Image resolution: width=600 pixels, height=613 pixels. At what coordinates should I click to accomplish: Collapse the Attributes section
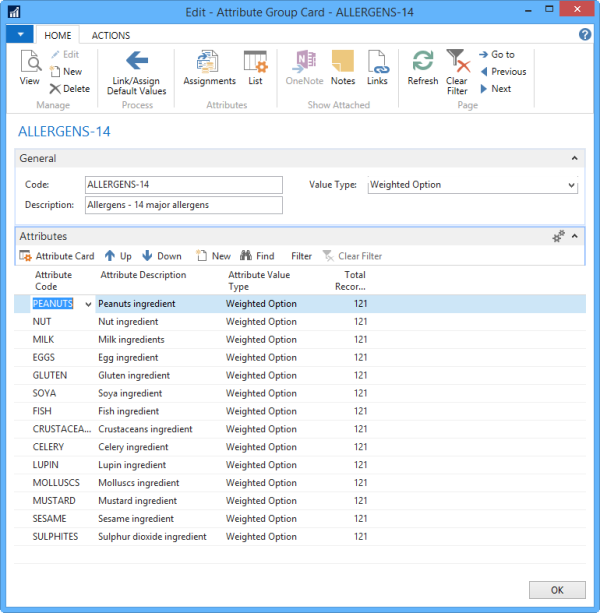(574, 236)
